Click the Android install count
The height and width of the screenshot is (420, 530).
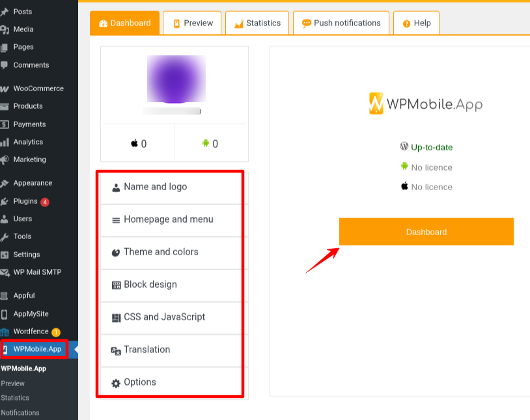point(210,144)
